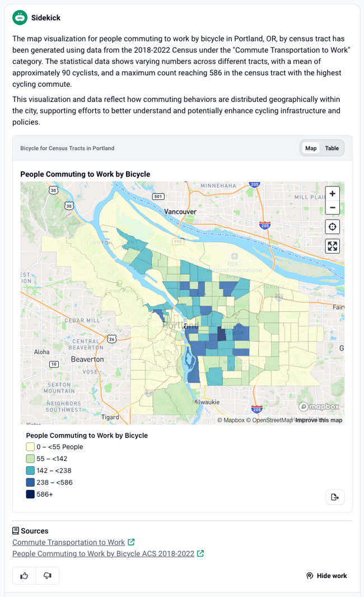Click the 142 – <238 legend swatch

pyautogui.click(x=30, y=470)
